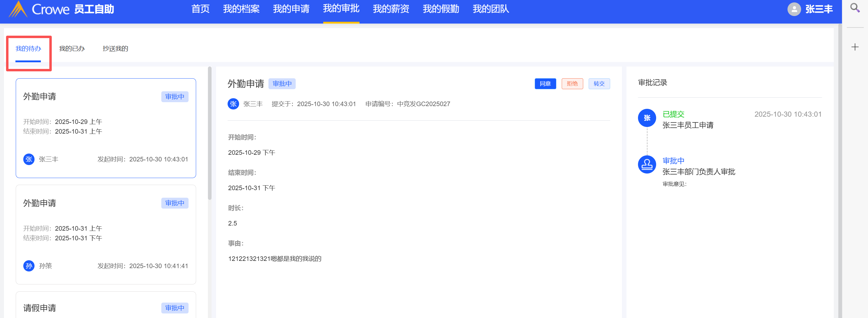Open the 请假申请 card

(x=106, y=305)
